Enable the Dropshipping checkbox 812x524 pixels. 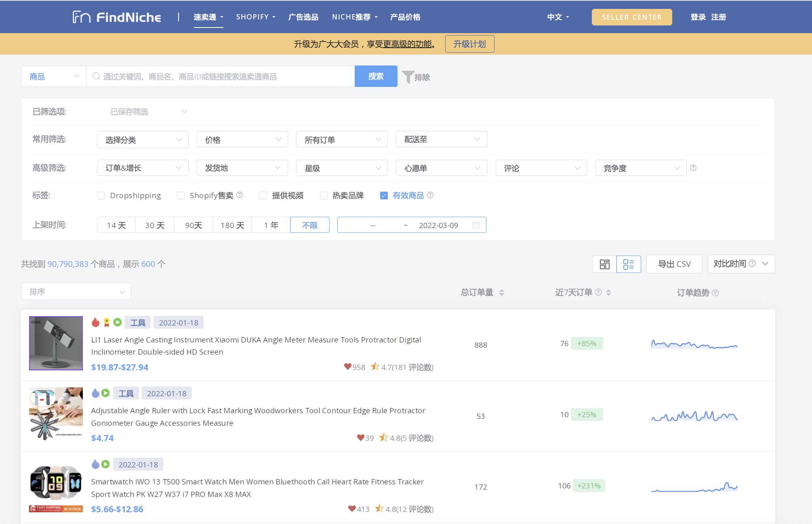101,196
